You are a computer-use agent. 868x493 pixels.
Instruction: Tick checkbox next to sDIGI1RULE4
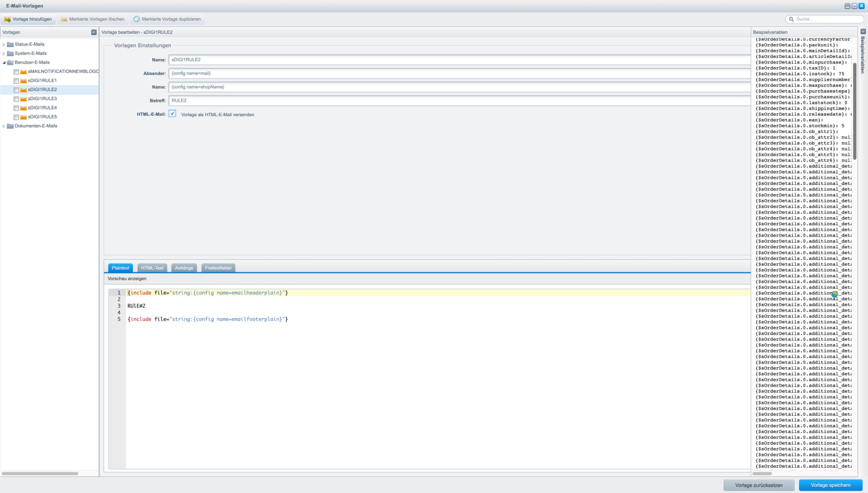(16, 108)
